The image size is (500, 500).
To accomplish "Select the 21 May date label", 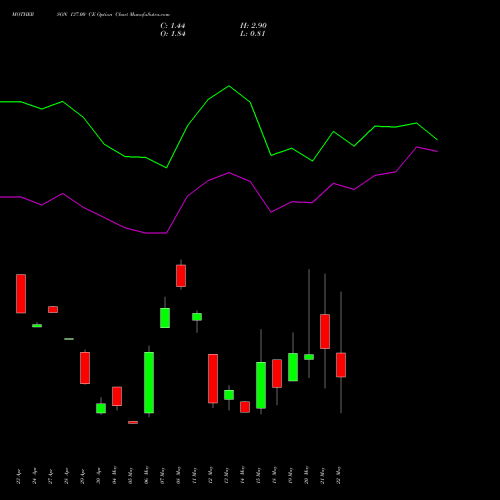I will 323,475.
